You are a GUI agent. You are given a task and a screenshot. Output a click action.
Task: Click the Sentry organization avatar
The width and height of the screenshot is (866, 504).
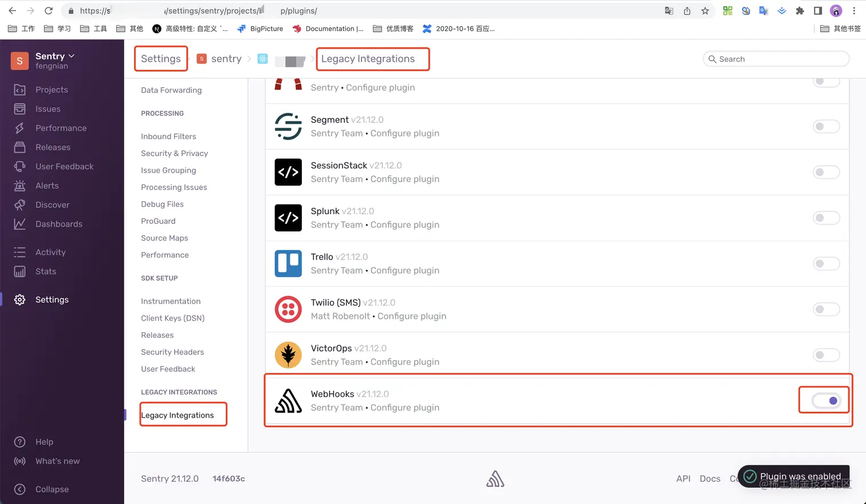(x=19, y=60)
